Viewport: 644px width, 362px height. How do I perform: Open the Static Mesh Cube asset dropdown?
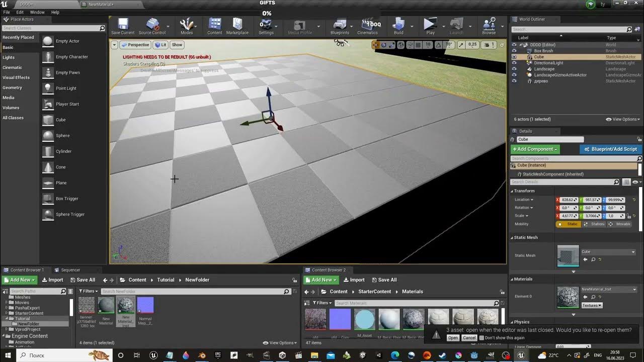coord(609,252)
